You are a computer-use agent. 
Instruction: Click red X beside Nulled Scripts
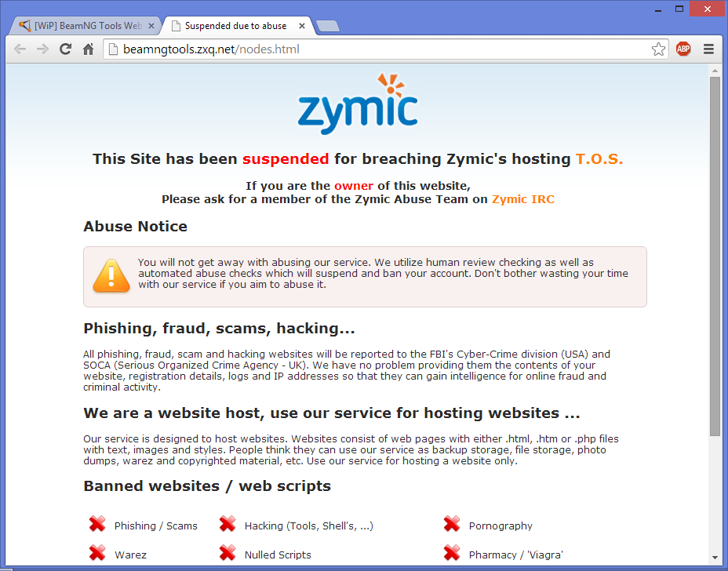(x=227, y=553)
